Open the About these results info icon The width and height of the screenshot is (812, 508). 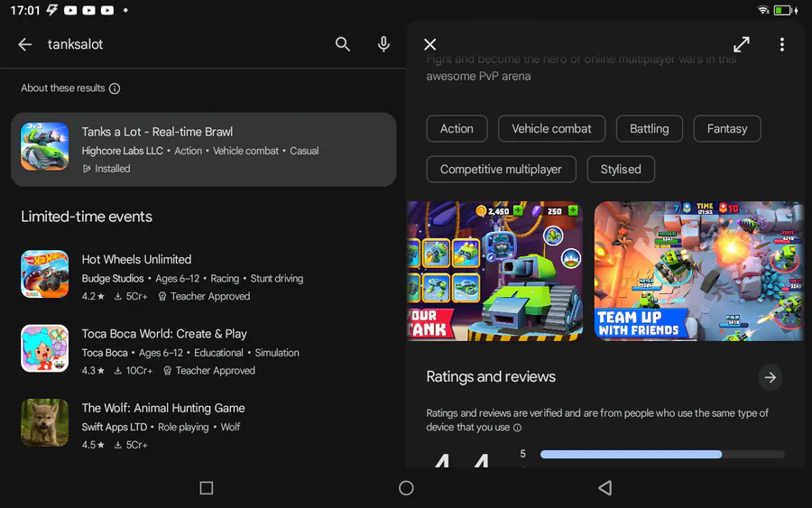coord(115,88)
